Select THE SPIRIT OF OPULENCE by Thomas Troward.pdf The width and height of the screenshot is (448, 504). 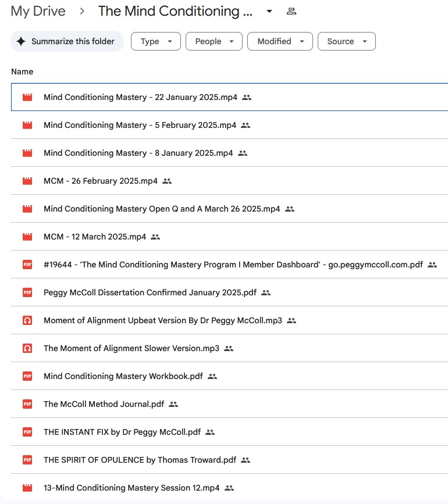[x=140, y=460]
